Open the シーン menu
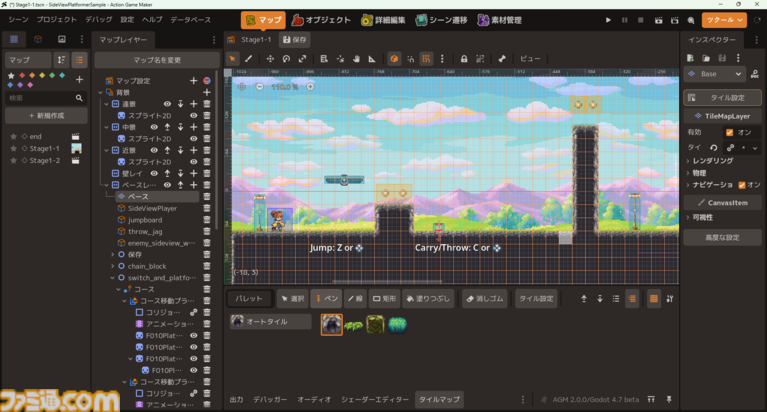767x412 pixels. (18, 20)
